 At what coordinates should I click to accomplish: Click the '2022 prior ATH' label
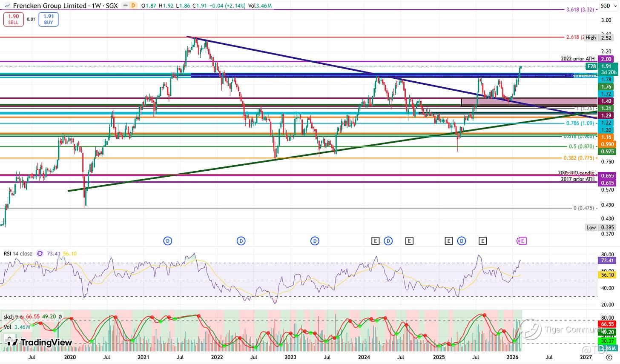pyautogui.click(x=577, y=59)
